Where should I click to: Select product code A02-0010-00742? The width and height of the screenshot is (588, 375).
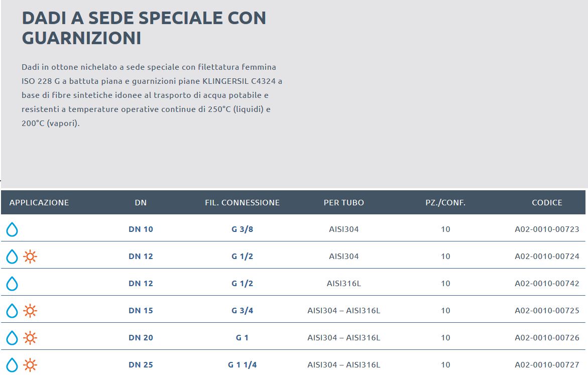point(547,284)
